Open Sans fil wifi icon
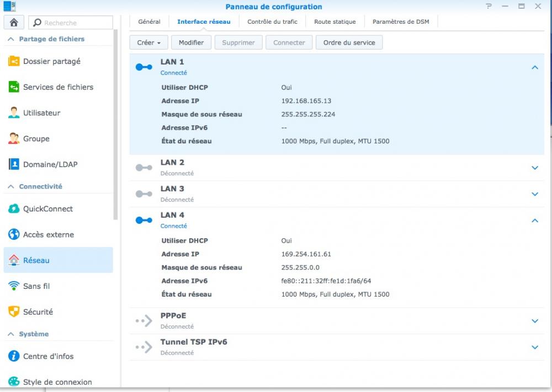This screenshot has width=552, height=392. [x=14, y=286]
